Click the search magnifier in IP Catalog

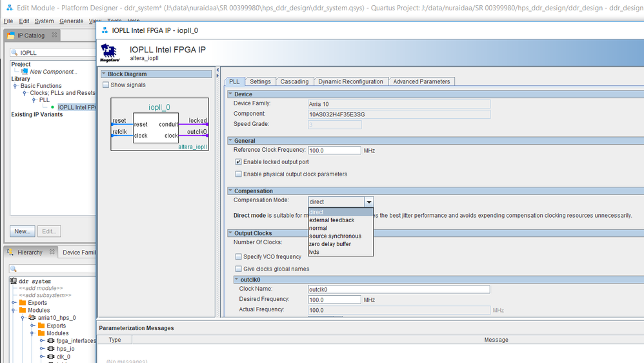pos(14,53)
